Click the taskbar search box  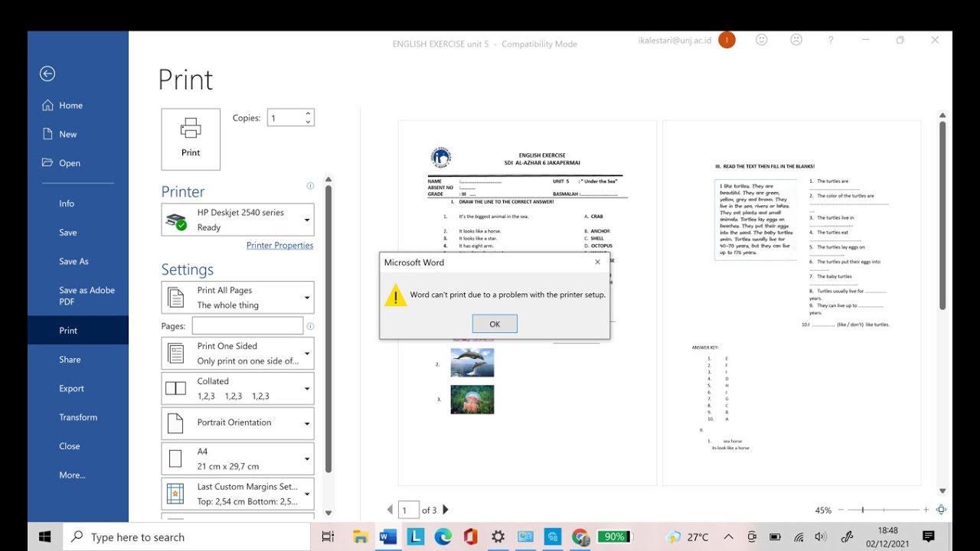coord(186,537)
